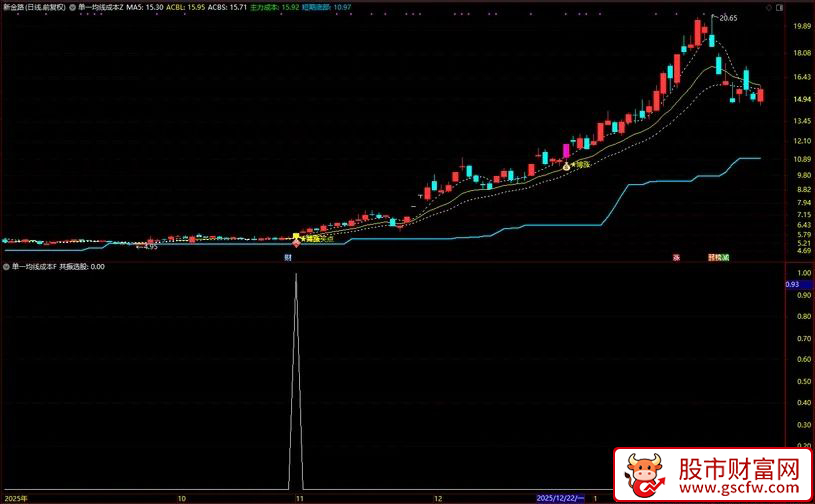Click the 1.00 sub-chart axis label

pyautogui.click(x=804, y=273)
